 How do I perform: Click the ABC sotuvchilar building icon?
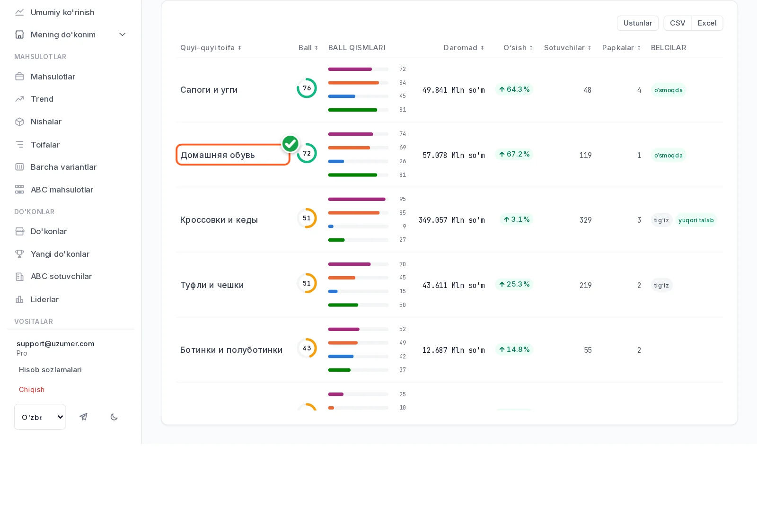coord(19,277)
